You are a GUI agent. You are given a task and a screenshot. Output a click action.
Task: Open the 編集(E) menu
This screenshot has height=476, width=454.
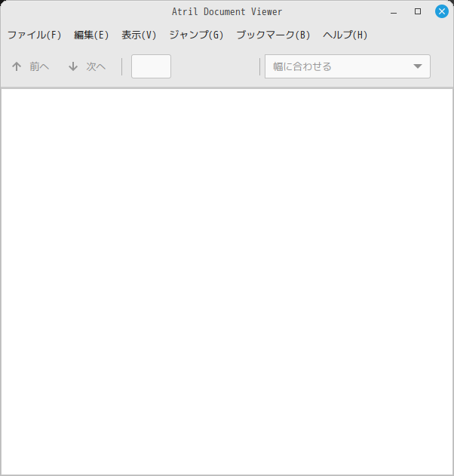point(91,35)
